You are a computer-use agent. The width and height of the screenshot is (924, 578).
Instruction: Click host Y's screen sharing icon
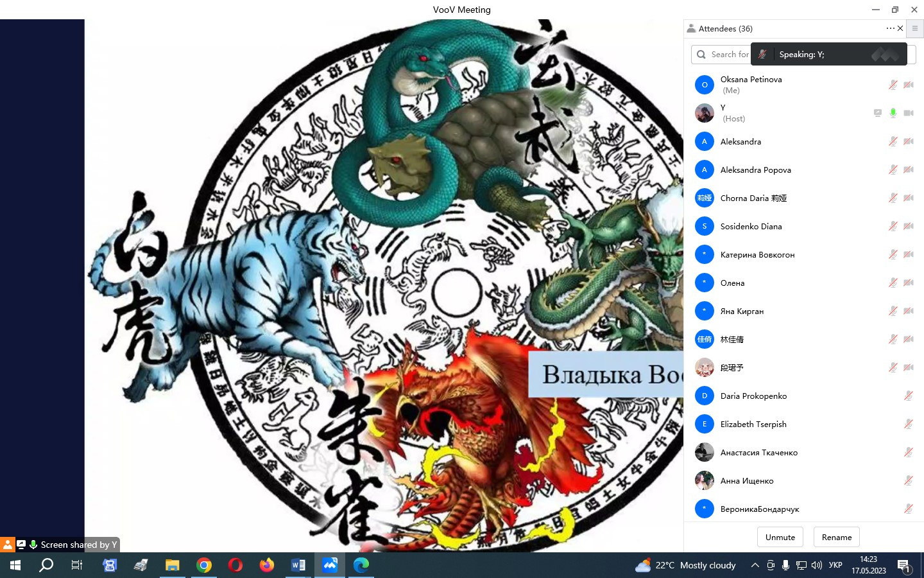pyautogui.click(x=877, y=113)
